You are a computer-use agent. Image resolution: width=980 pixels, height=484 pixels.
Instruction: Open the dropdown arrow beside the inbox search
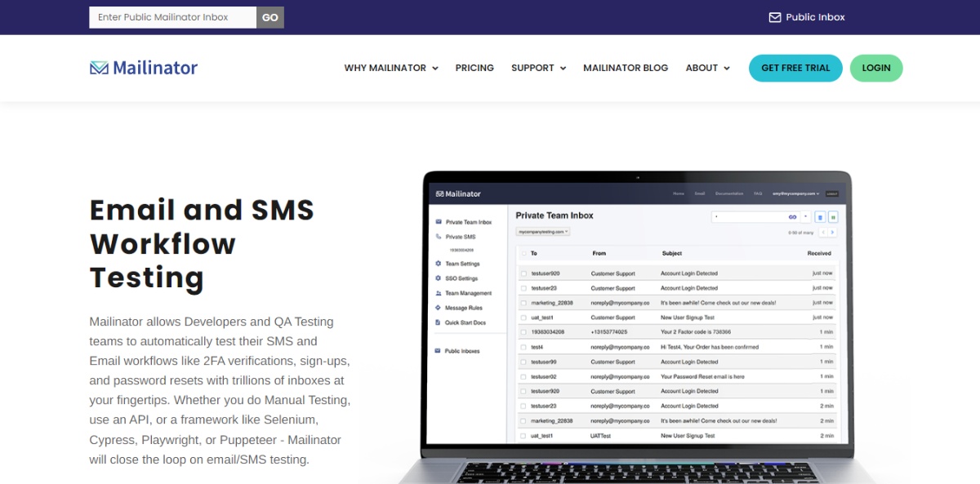pyautogui.click(x=806, y=217)
